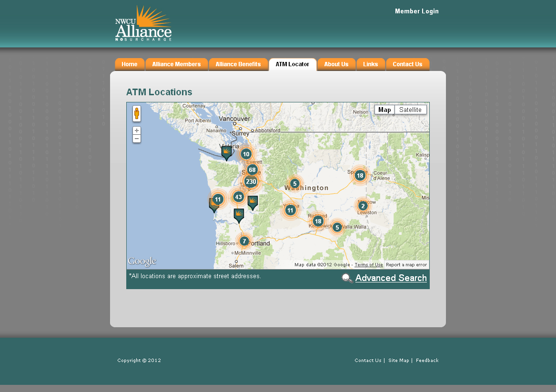Switch to Satellite view
The width and height of the screenshot is (556, 392).
pyautogui.click(x=410, y=110)
